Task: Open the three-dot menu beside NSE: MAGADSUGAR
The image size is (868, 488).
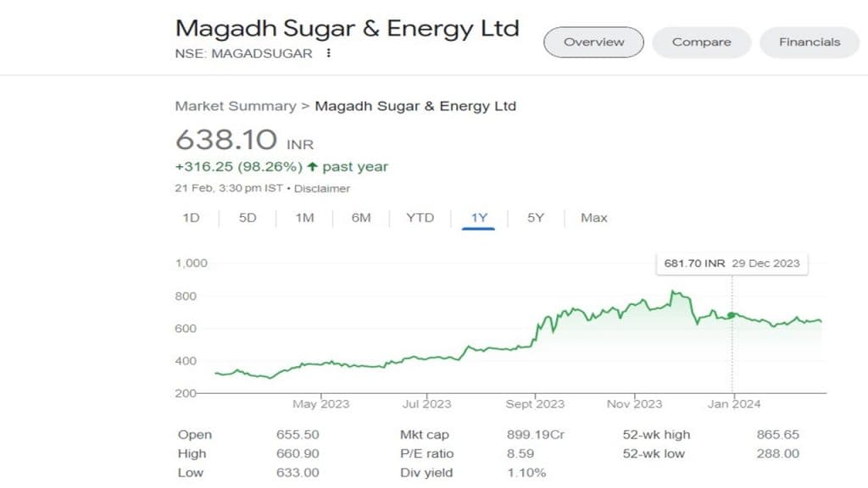Action: [328, 53]
